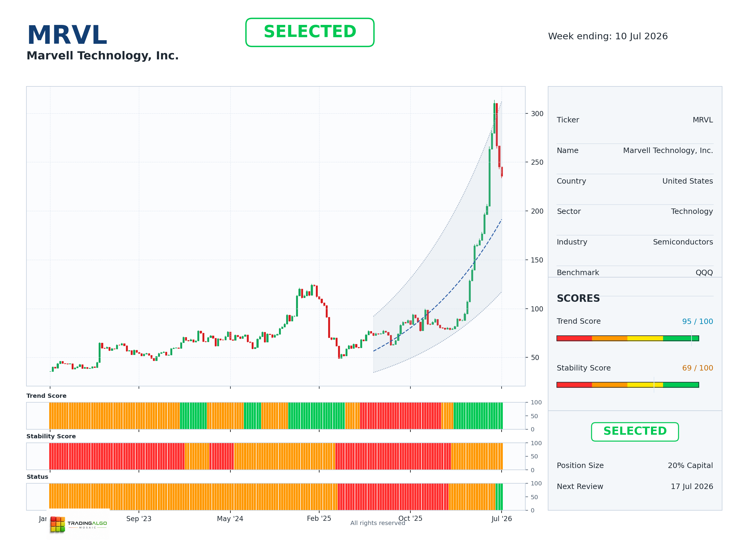
Task: Click the 69 / 100 stability score value
Action: pyautogui.click(x=697, y=368)
